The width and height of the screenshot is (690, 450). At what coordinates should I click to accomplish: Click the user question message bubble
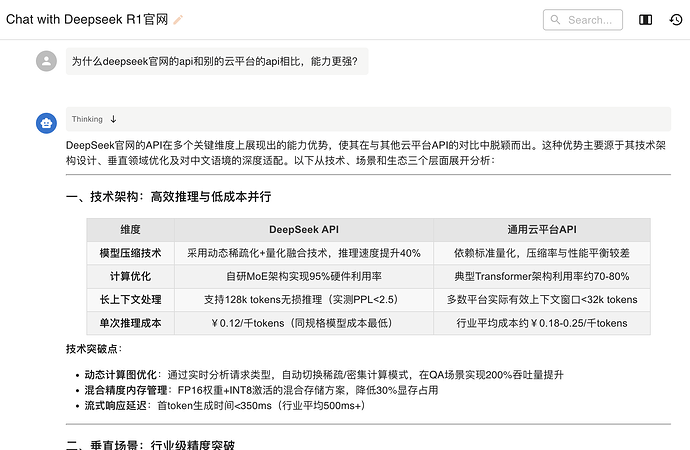217,61
